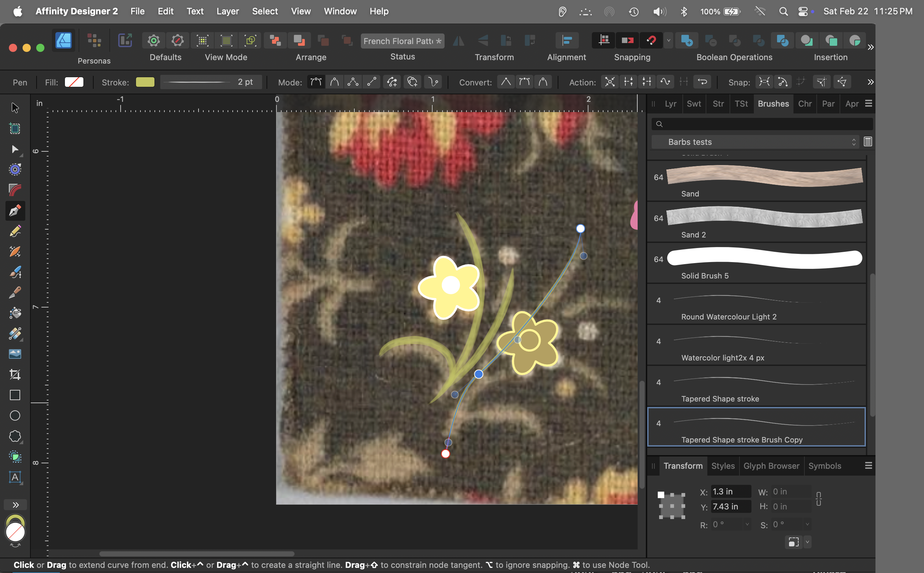Screen dimensions: 924x573
Task: Select the Move tool arrow
Action: [x=15, y=108]
